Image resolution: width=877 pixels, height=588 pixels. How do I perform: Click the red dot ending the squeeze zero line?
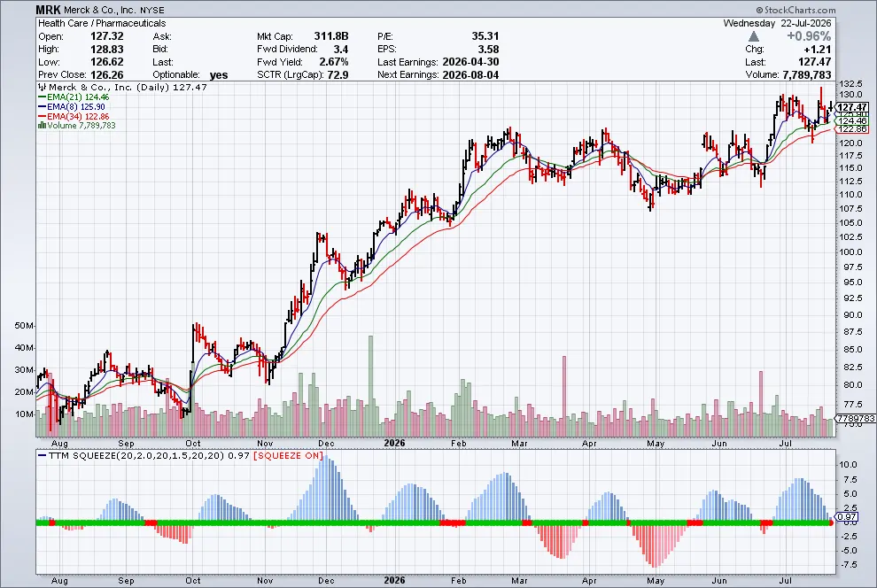(x=831, y=522)
